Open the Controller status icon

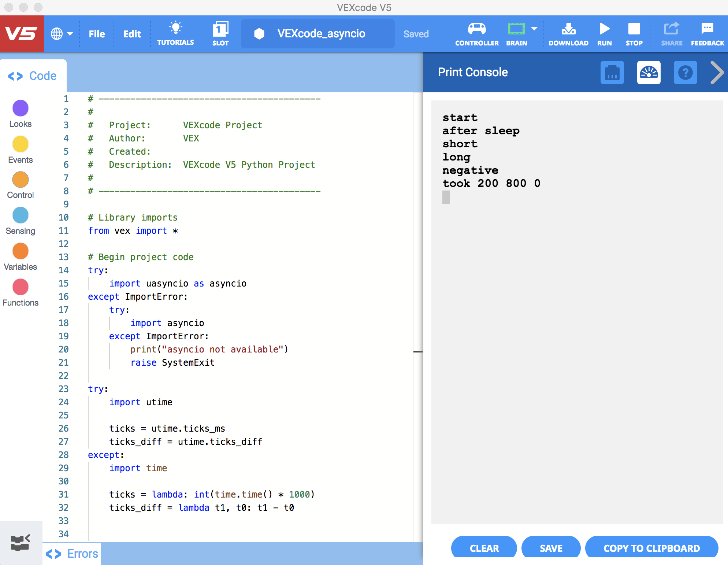pos(477,34)
